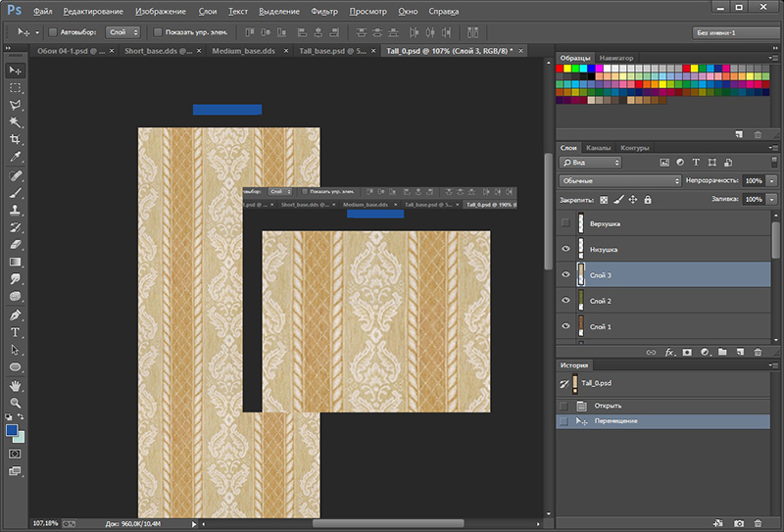Click the lock all padlock icon

648,199
